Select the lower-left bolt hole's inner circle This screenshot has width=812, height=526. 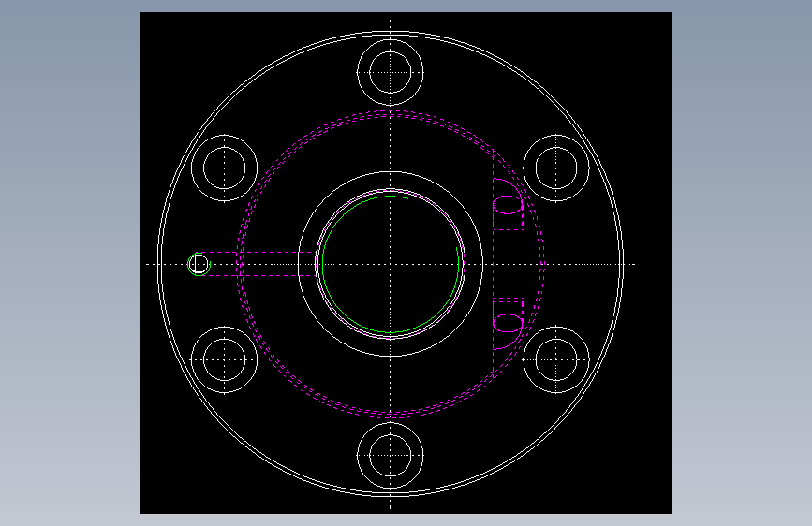point(224,359)
